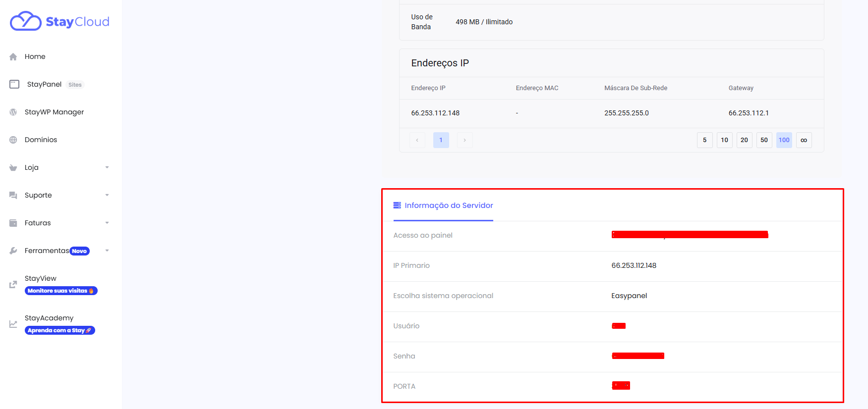The width and height of the screenshot is (868, 409).
Task: Click the Acesso ao painel label
Action: pos(423,235)
